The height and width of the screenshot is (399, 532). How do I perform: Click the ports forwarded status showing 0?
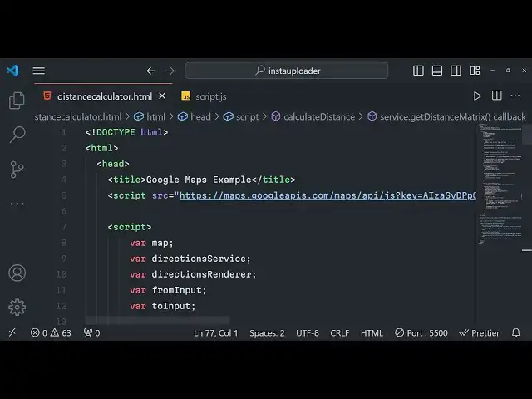point(92,332)
